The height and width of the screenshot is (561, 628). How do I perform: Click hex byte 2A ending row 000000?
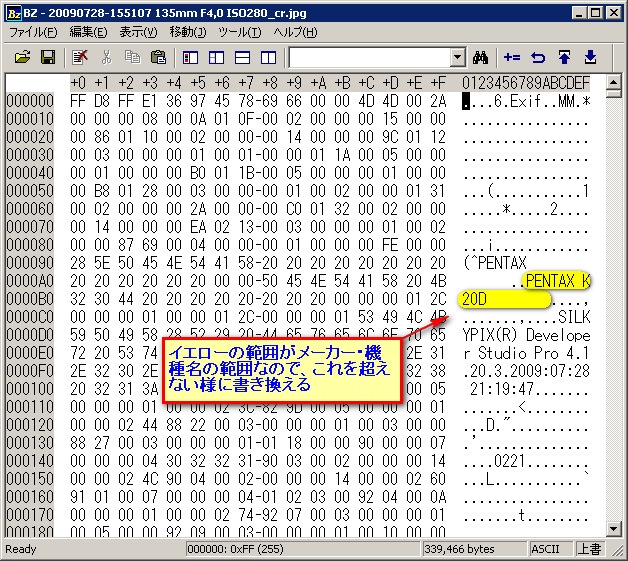(438, 101)
